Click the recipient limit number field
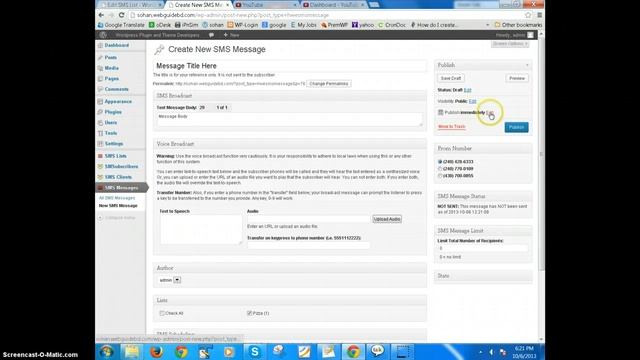 pos(483,248)
